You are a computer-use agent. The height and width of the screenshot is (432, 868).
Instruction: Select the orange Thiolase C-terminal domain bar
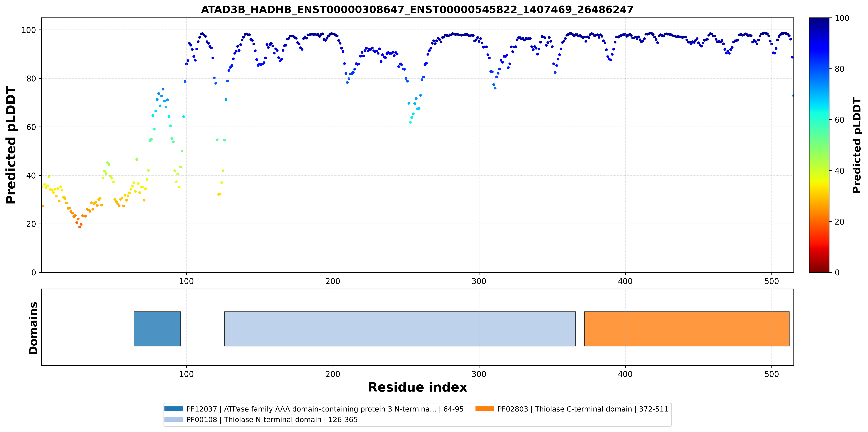tap(687, 329)
